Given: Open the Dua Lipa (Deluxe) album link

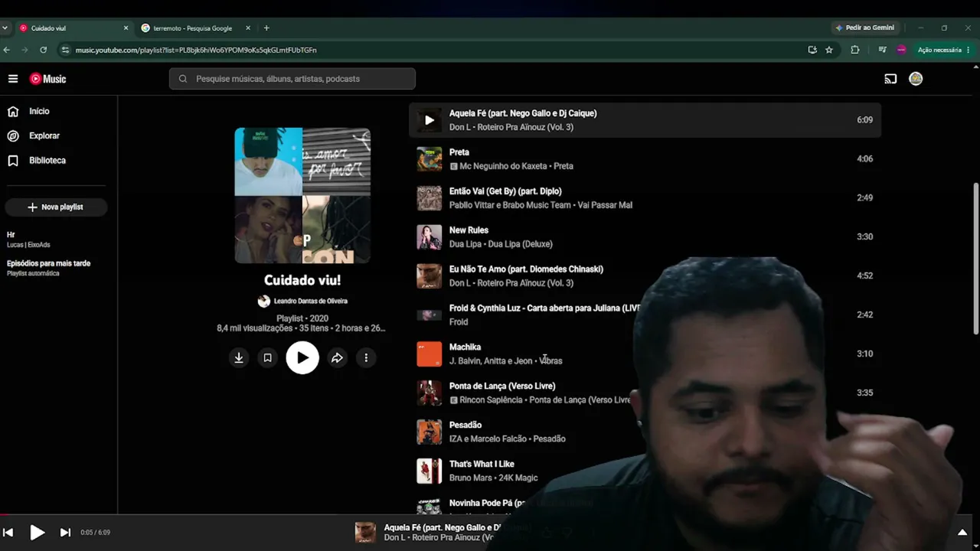Looking at the screenshot, I should point(520,244).
